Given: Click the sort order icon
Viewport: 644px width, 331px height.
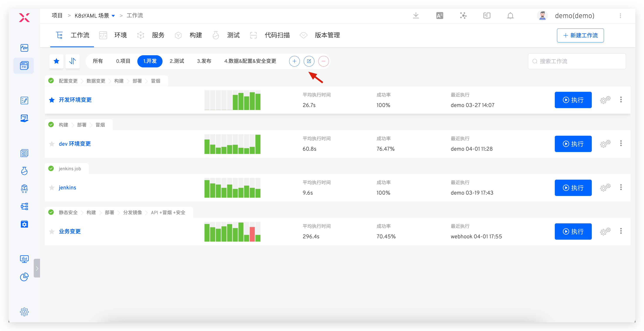Looking at the screenshot, I should pos(72,61).
